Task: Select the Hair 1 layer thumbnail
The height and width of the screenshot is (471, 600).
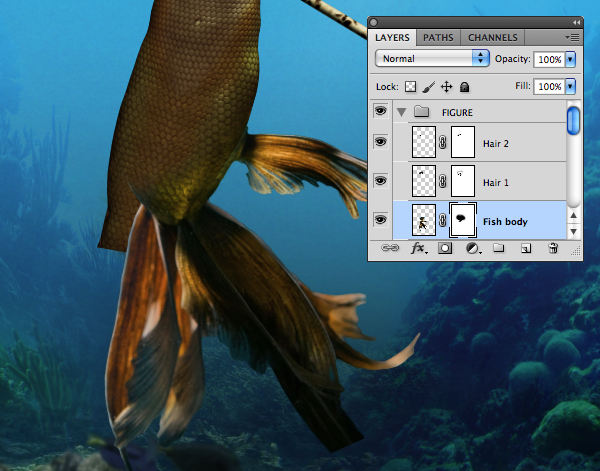Action: coord(424,181)
